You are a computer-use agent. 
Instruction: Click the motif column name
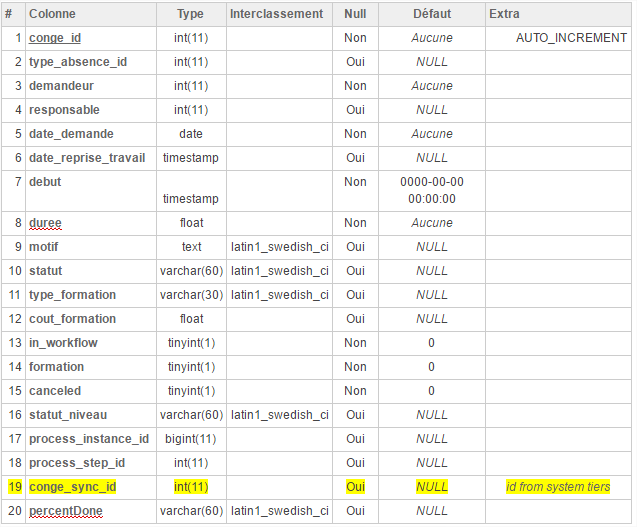point(44,247)
